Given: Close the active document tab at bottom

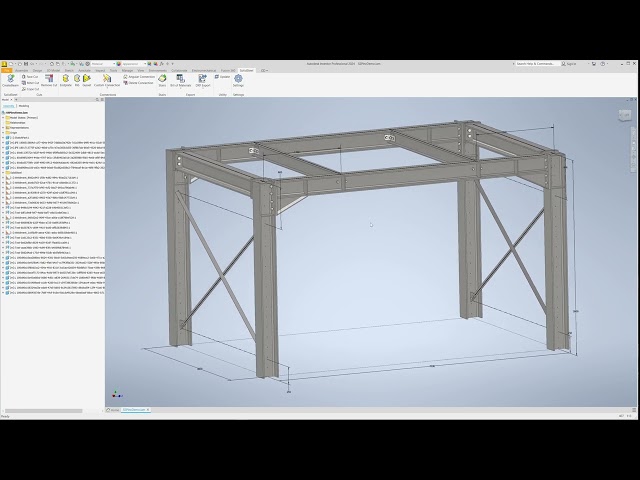Looking at the screenshot, I should pos(148,409).
